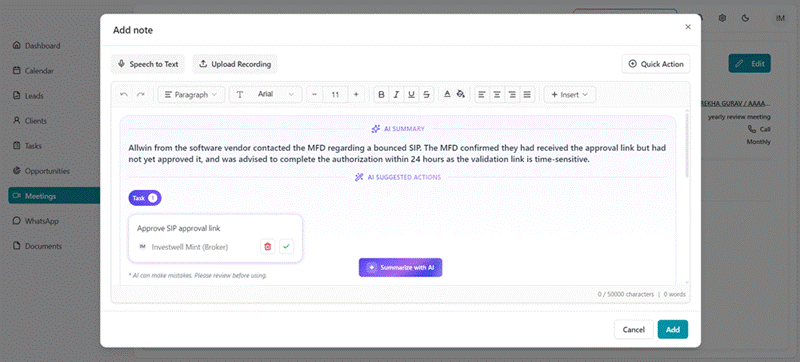Screen dimensions: 800x362
Task: Open Calendar in sidebar
Action: pyautogui.click(x=40, y=71)
